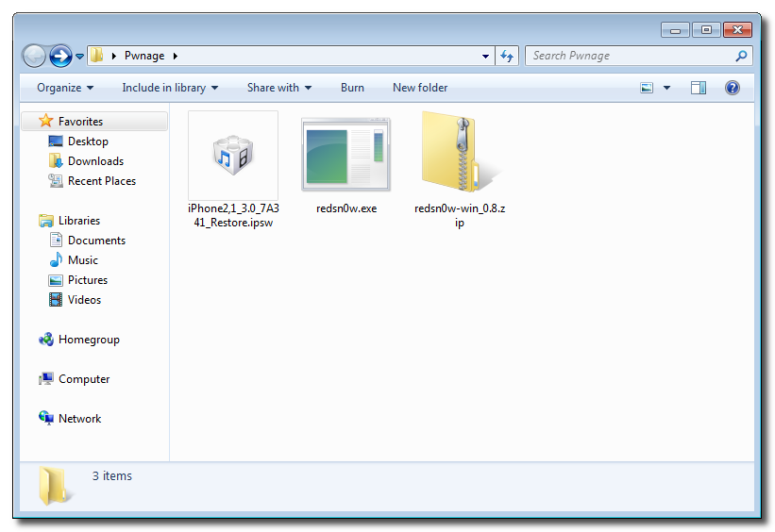Viewport: 775px width, 532px height.
Task: Open Help with the question mark
Action: click(732, 88)
